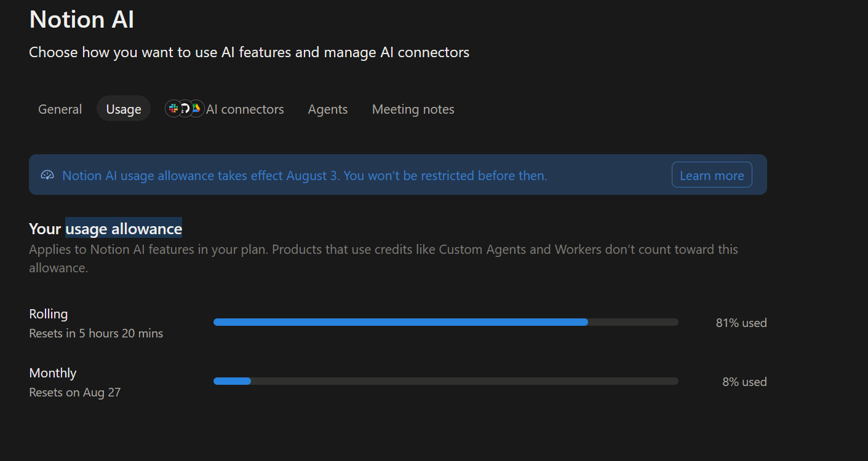The width and height of the screenshot is (868, 461).
Task: Click the Resets on Aug 27 text
Action: (x=75, y=392)
